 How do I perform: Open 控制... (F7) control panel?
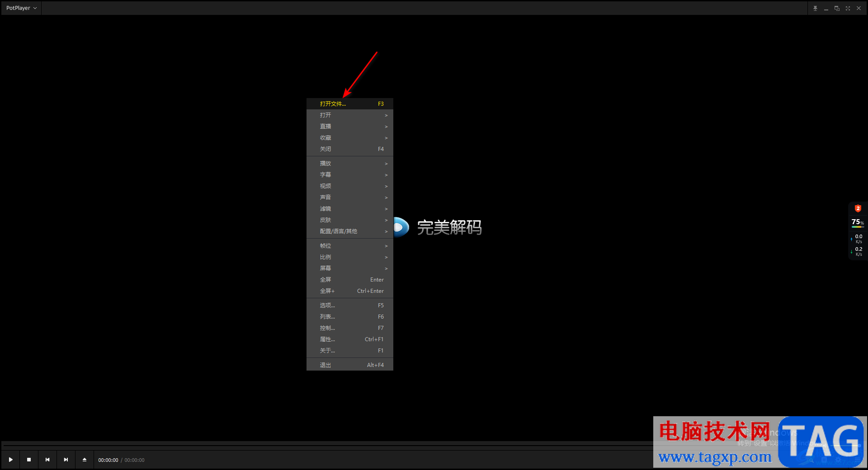pyautogui.click(x=350, y=328)
